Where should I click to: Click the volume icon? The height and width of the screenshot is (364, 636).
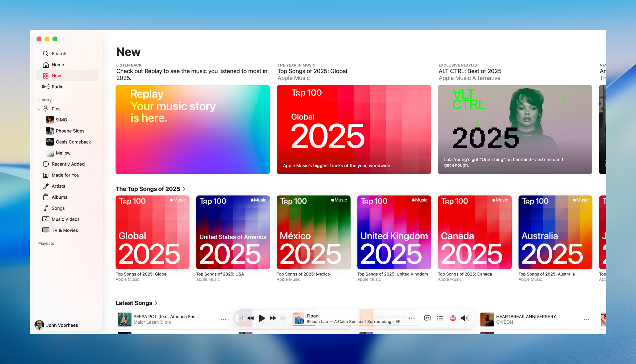pos(465,318)
